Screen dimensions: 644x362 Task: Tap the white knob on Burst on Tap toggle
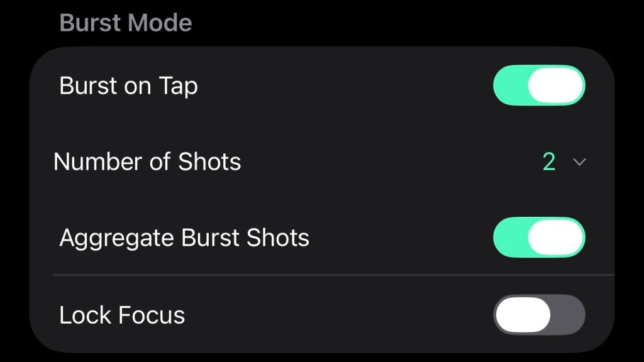click(556, 85)
